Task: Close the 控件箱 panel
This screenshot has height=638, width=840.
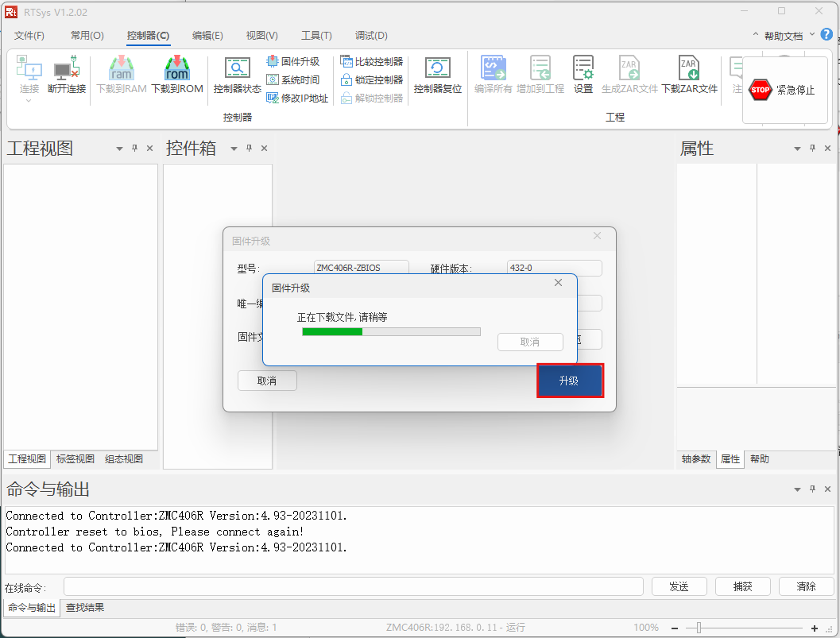Action: 264,149
